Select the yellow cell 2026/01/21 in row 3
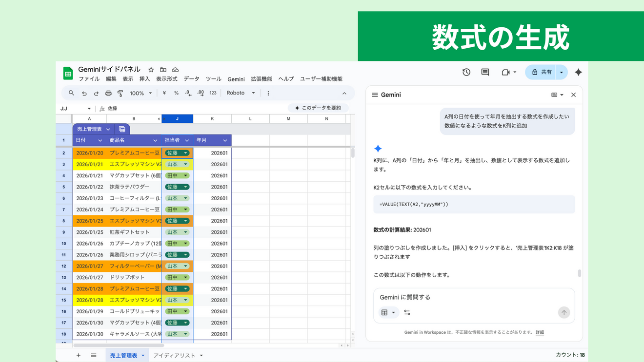Screen dimensions: 644x362 [90, 164]
